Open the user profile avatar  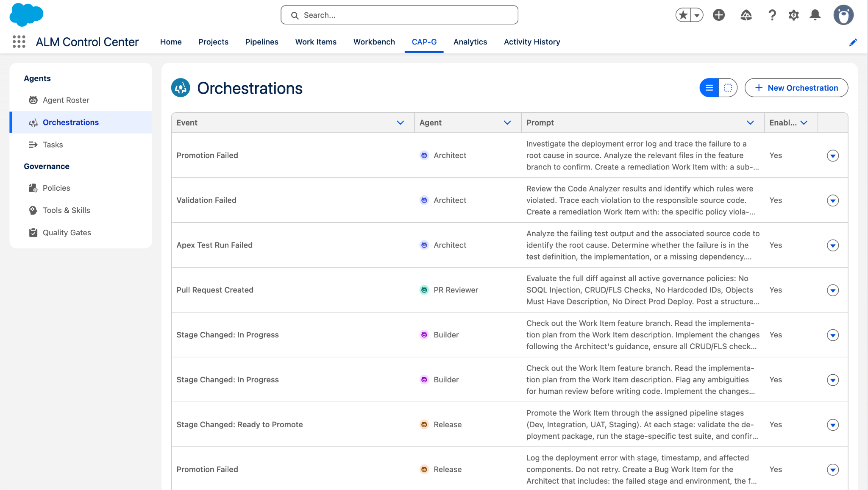pyautogui.click(x=843, y=15)
